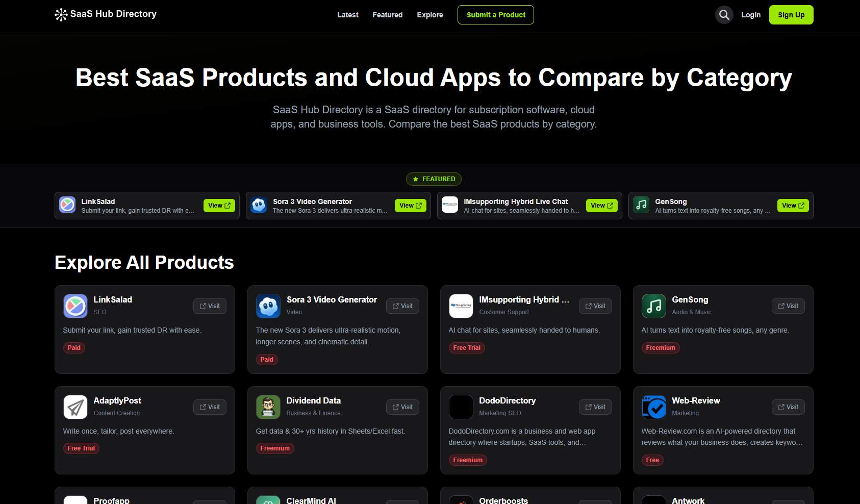Click the Web-Review checkmark shield icon

point(653,407)
